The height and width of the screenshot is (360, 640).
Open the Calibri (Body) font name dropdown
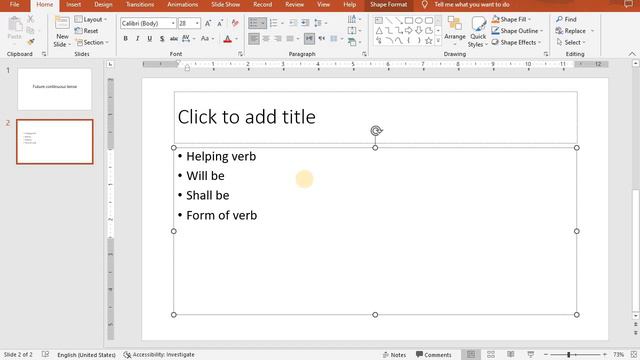173,23
